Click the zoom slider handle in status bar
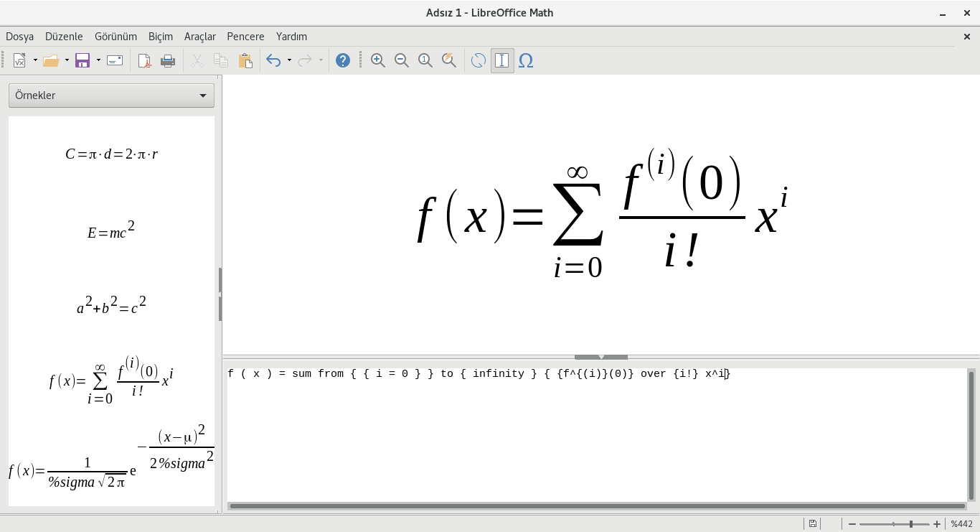Image resolution: width=980 pixels, height=532 pixels. [911, 524]
